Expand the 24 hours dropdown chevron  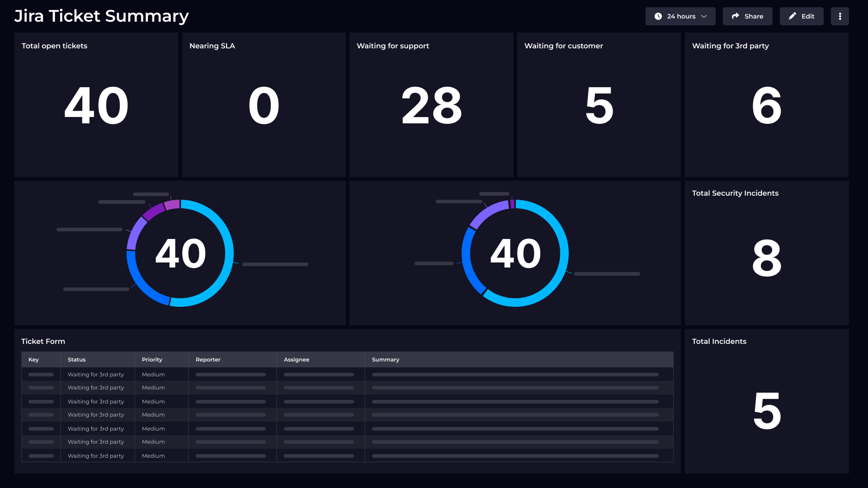(704, 16)
